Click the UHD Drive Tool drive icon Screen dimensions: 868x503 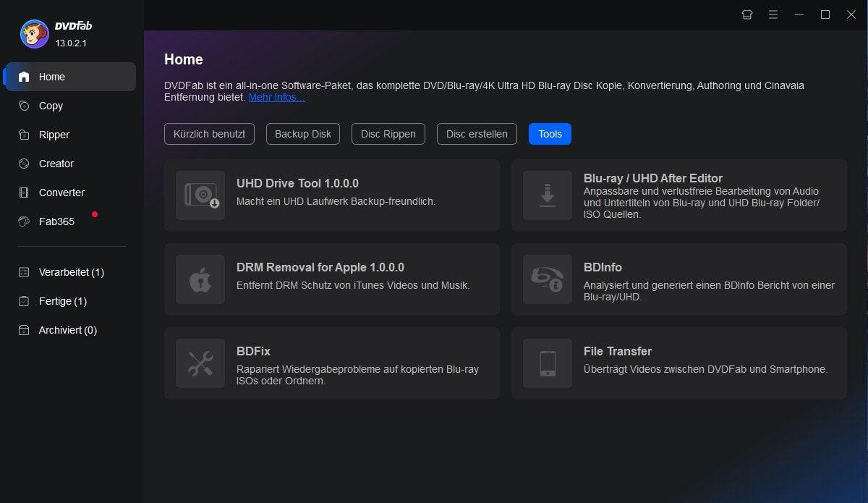click(x=200, y=195)
